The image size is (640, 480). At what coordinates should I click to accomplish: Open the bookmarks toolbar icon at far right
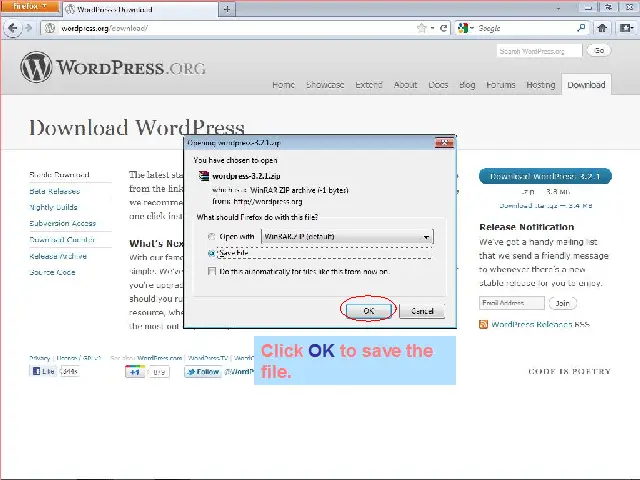[626, 28]
